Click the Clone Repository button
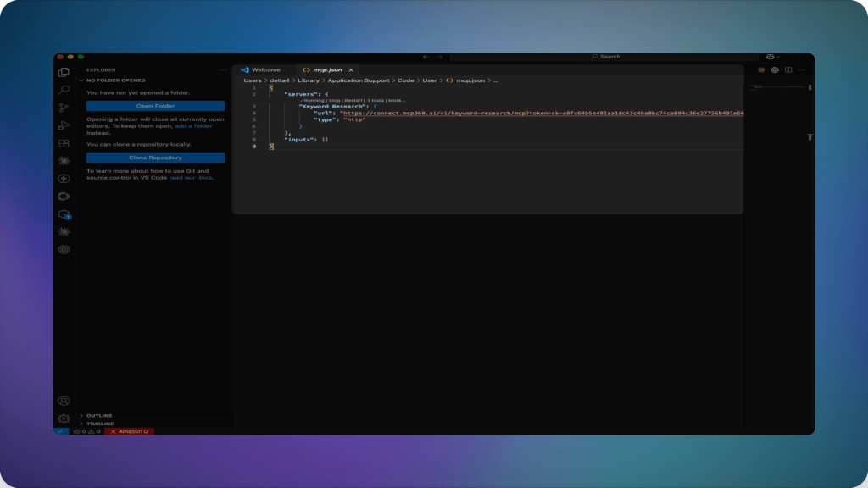Image resolution: width=868 pixels, height=488 pixels. pos(156,158)
